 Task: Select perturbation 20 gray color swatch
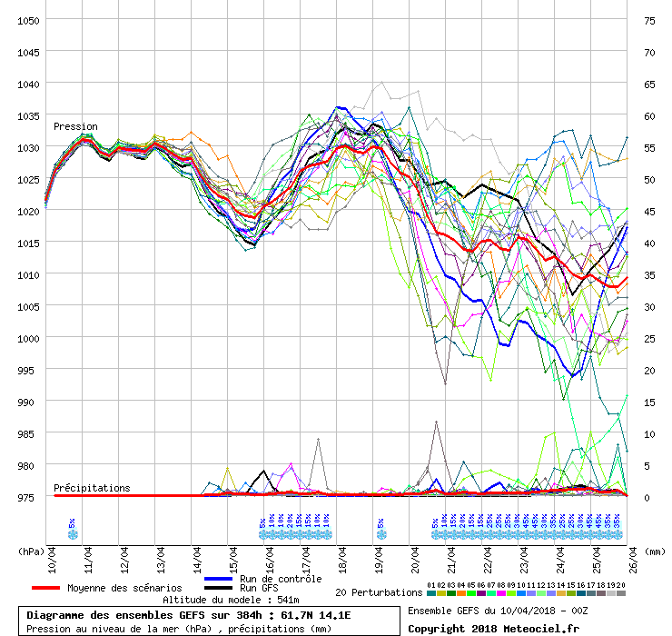pyautogui.click(x=621, y=593)
